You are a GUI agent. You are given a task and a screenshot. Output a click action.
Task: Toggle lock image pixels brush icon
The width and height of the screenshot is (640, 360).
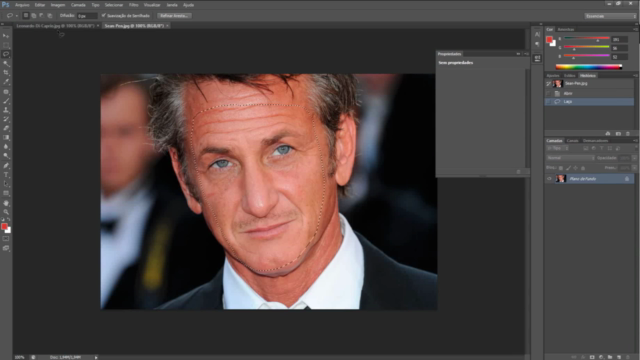568,168
